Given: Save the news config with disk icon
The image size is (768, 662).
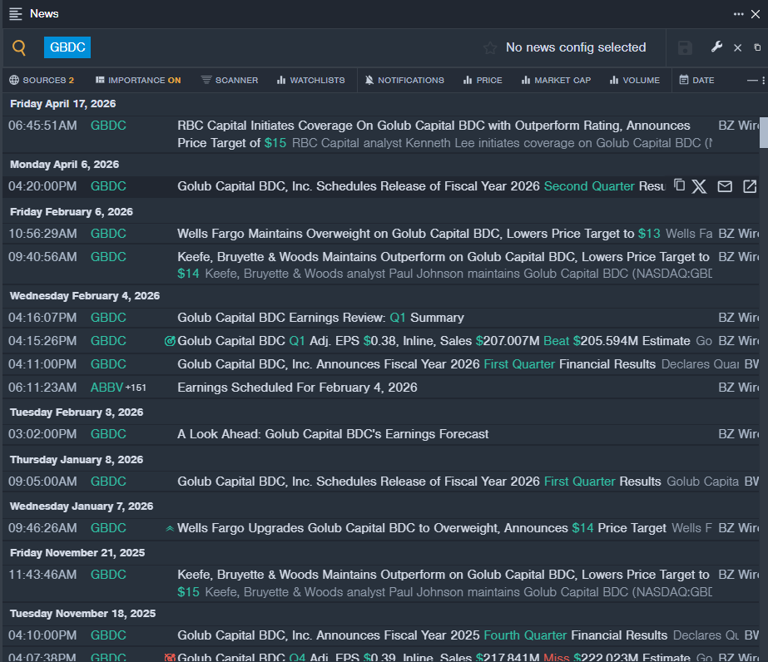Looking at the screenshot, I should click(x=685, y=48).
